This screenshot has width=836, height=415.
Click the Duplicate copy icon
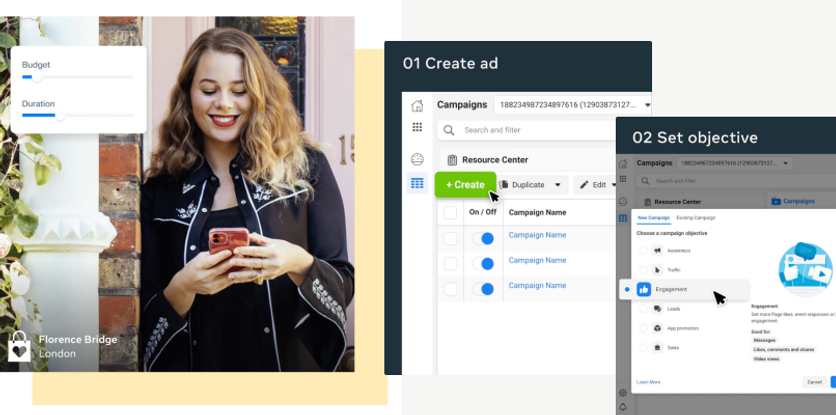(x=503, y=185)
